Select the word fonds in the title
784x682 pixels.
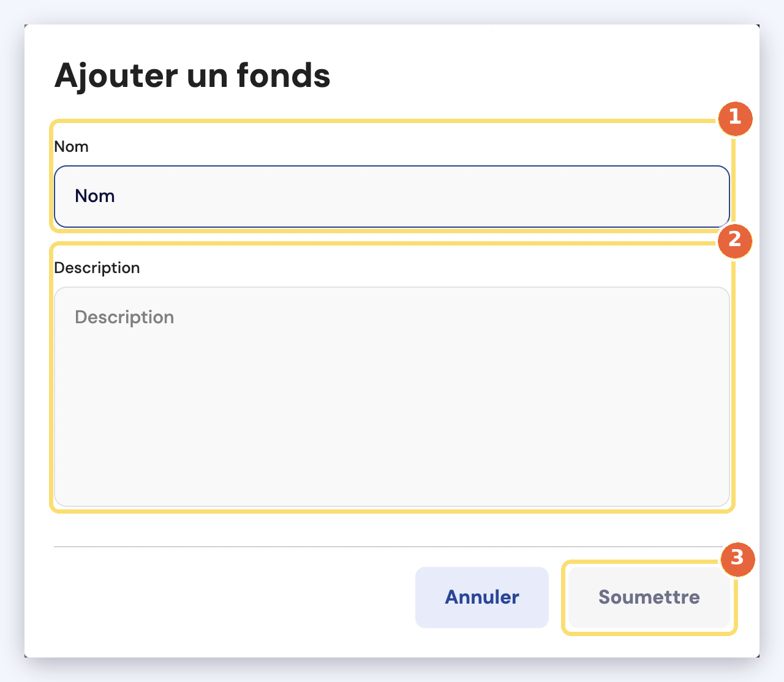pos(284,75)
